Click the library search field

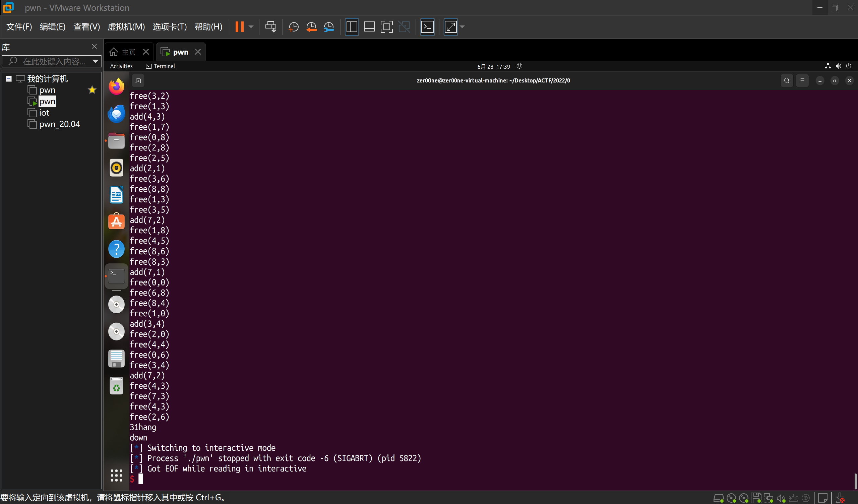coord(51,61)
